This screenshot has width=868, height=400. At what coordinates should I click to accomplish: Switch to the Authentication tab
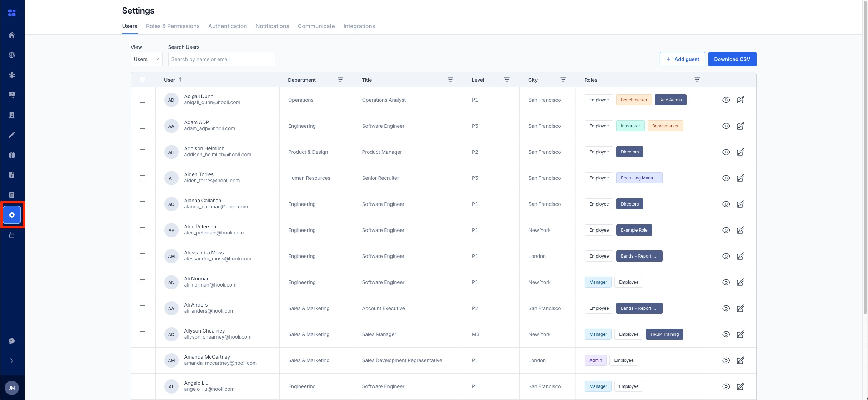228,26
